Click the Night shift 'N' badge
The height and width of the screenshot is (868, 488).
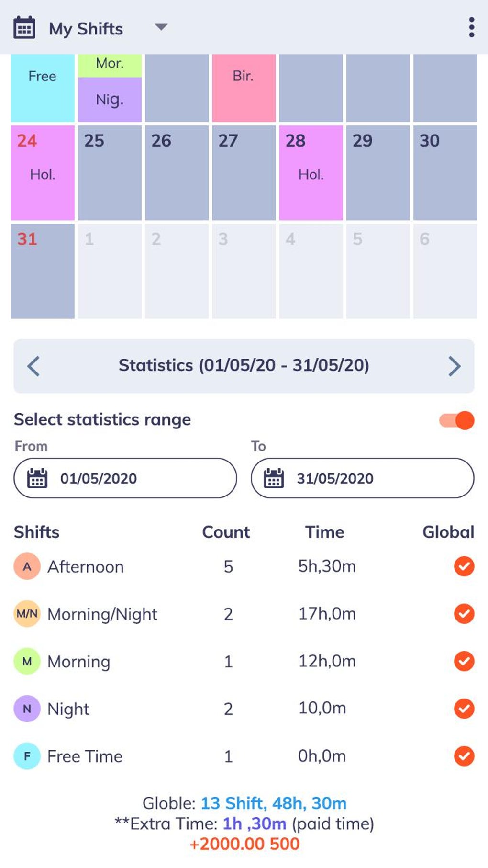(27, 709)
